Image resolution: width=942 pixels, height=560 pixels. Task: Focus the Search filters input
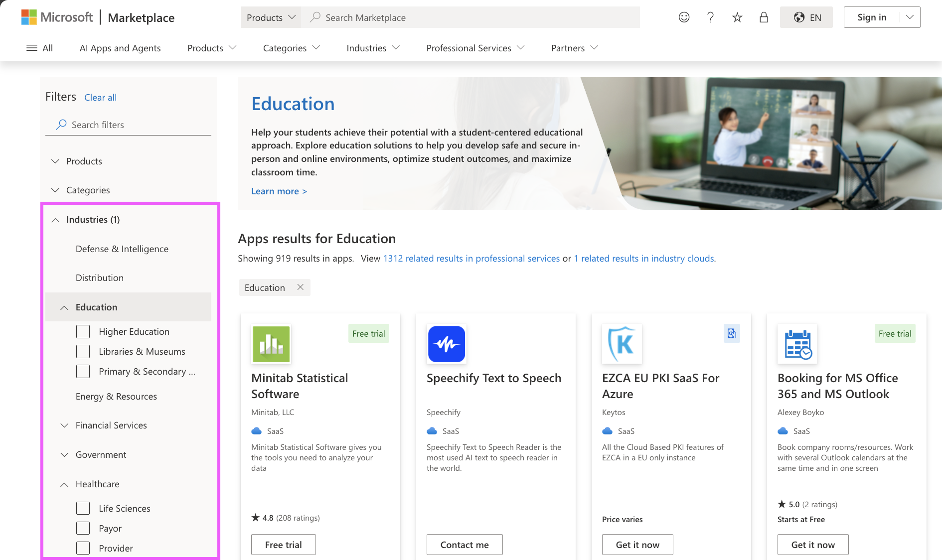tap(128, 125)
